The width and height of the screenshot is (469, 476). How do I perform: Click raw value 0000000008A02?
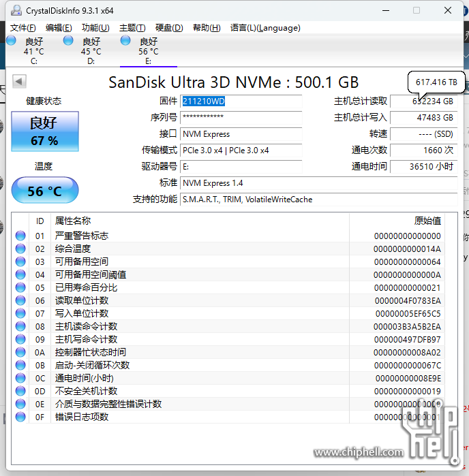point(407,353)
